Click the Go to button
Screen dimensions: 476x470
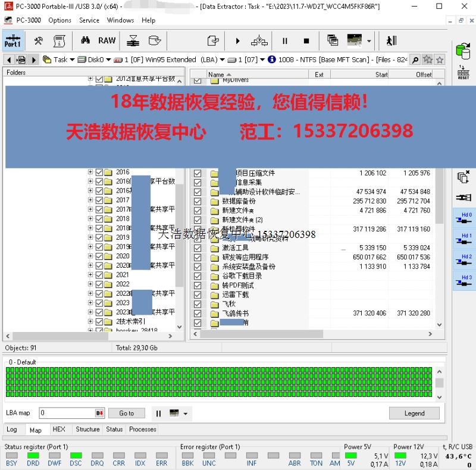click(x=127, y=413)
